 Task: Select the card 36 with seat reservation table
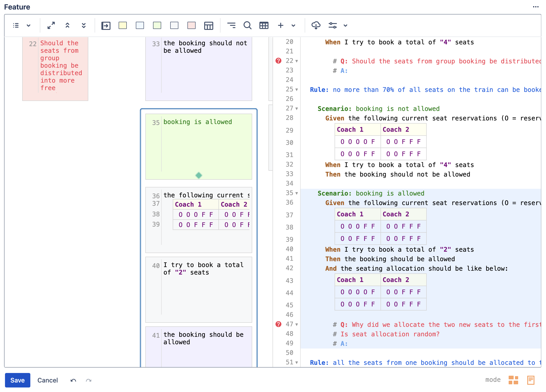point(199,220)
